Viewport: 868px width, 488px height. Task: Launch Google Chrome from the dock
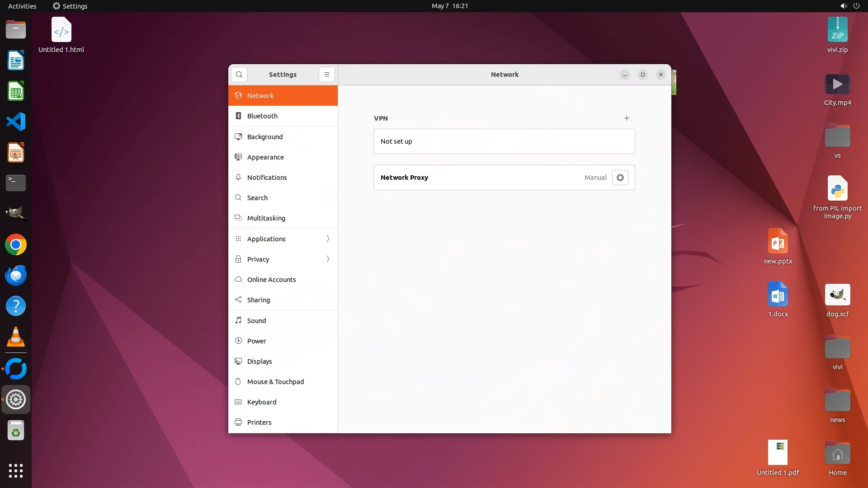16,245
